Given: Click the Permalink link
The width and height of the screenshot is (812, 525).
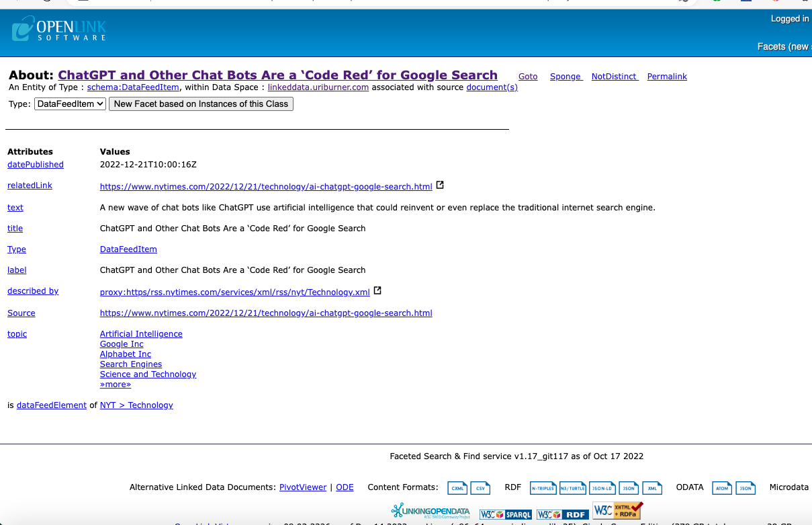Looking at the screenshot, I should (x=667, y=77).
